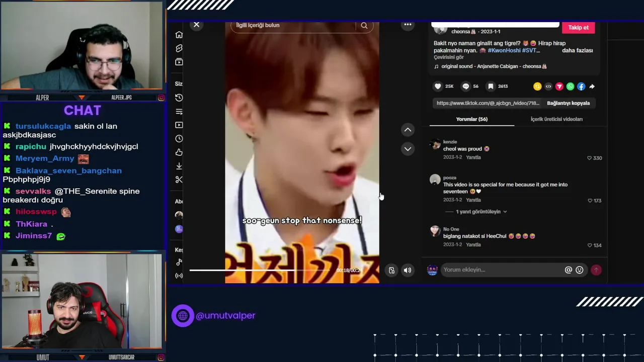The height and width of the screenshot is (362, 644).
Task: Reply to No One's comment via 'Yanıtla'
Action: (473, 245)
